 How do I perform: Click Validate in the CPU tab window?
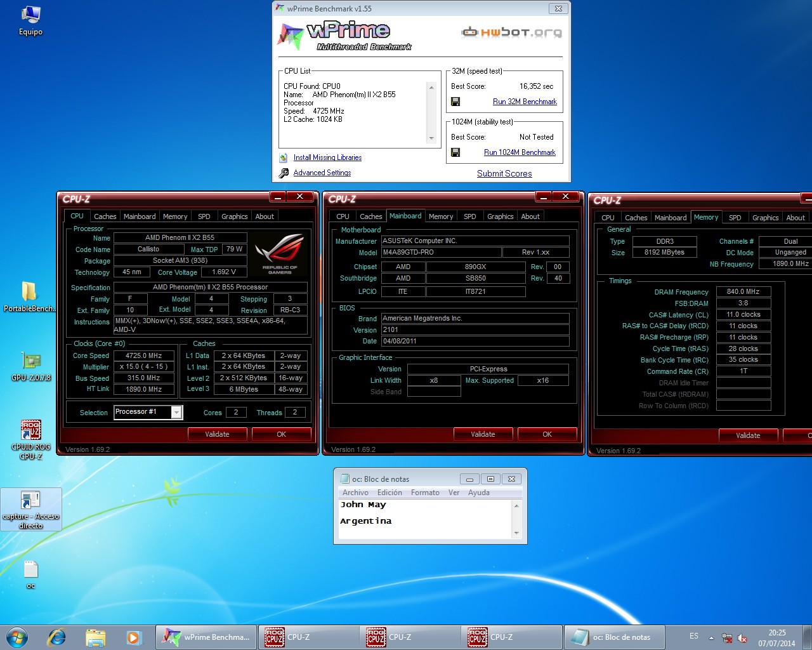click(x=217, y=434)
